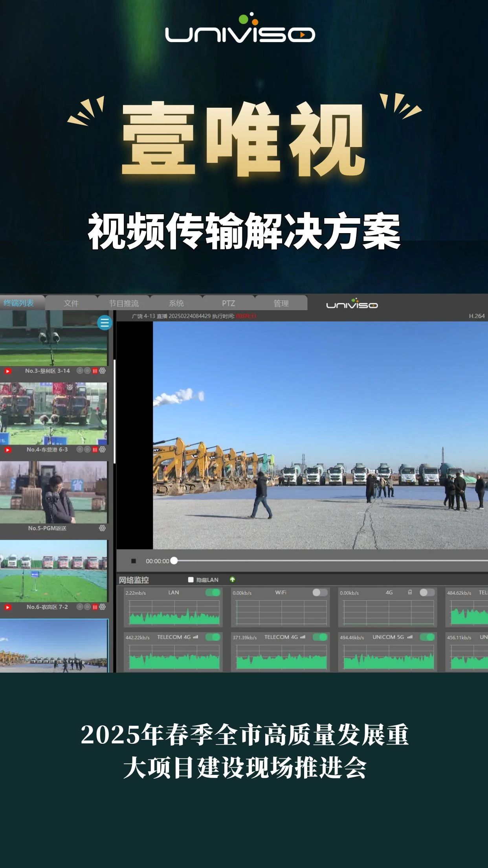Click the second gray circle for No.3-垦利区 3-14
Image resolution: width=488 pixels, height=868 pixels.
[87, 371]
